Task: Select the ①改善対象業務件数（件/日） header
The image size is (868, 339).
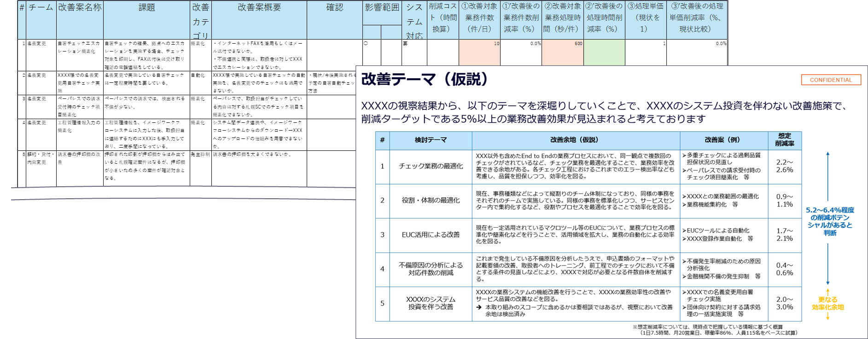Action: click(x=479, y=20)
